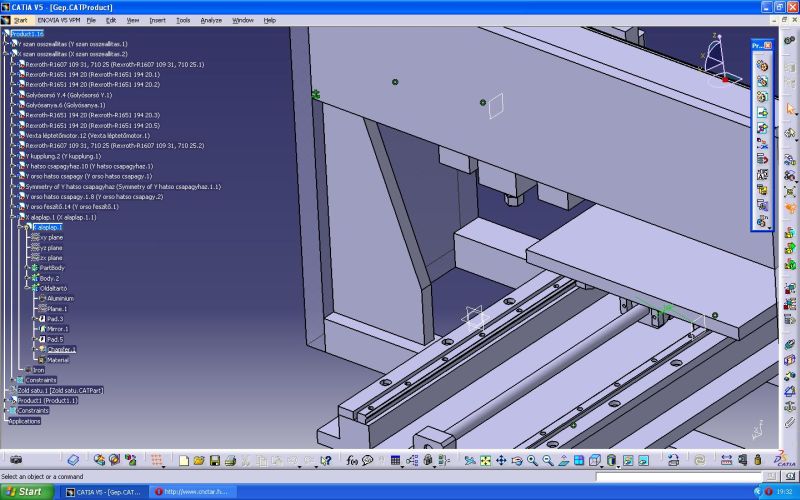The height and width of the screenshot is (500, 800).
Task: Select the Aluminium material tree item
Action: (x=60, y=298)
